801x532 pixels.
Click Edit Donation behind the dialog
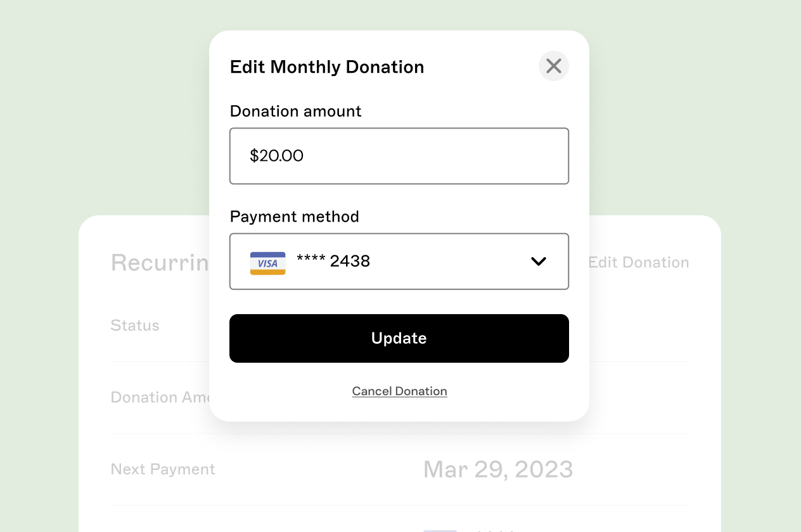coord(638,262)
